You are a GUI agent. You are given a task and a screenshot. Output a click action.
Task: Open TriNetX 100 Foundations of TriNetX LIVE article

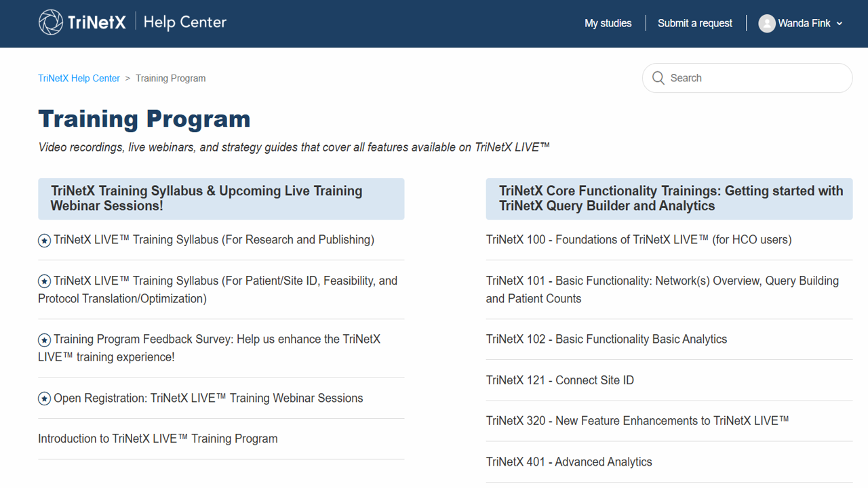point(638,240)
